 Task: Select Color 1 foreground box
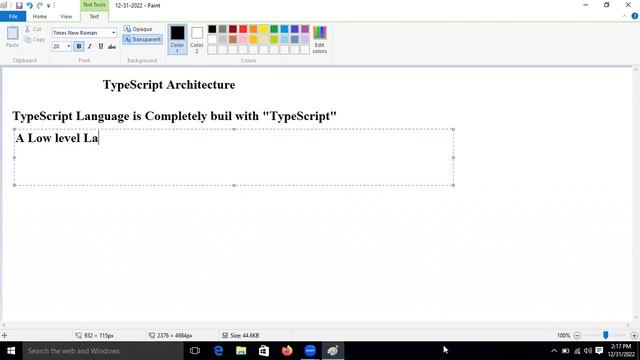click(x=177, y=39)
